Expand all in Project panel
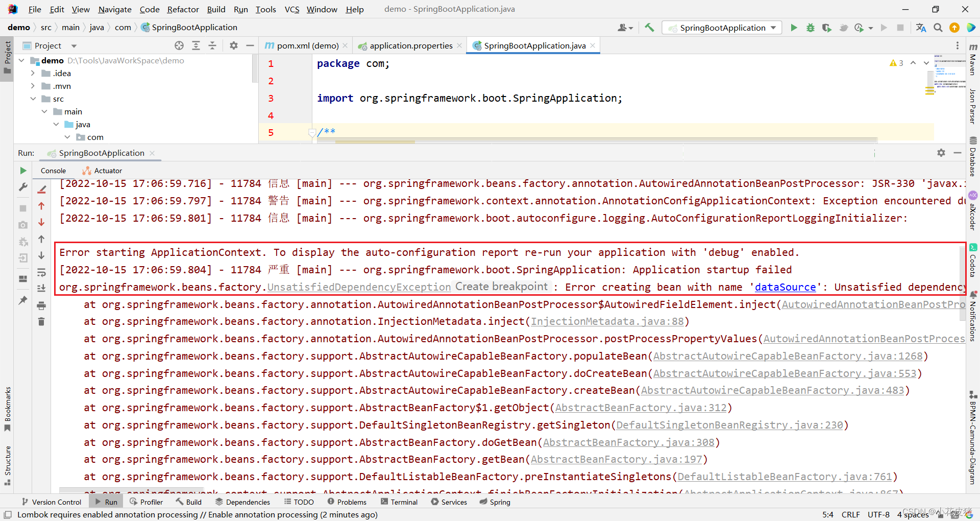 click(196, 45)
